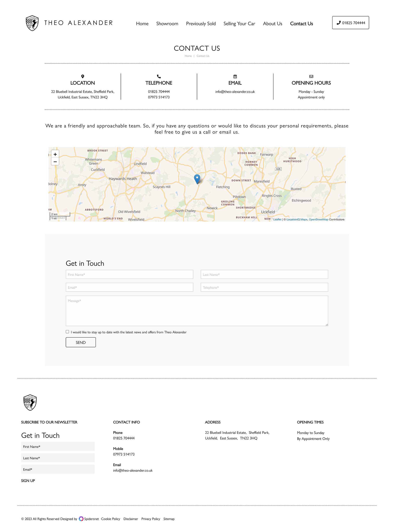
Task: Click the Spidersnet logo icon in footer
Action: tap(81, 519)
